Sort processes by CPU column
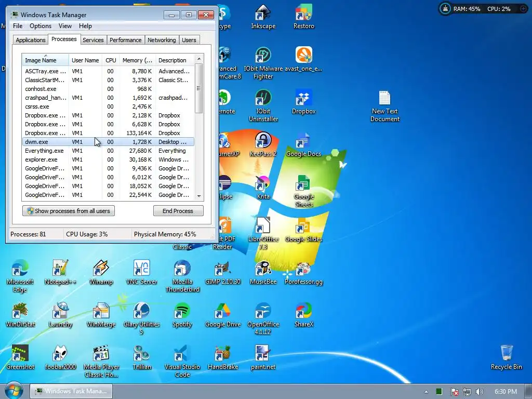The image size is (532, 399). (x=111, y=60)
